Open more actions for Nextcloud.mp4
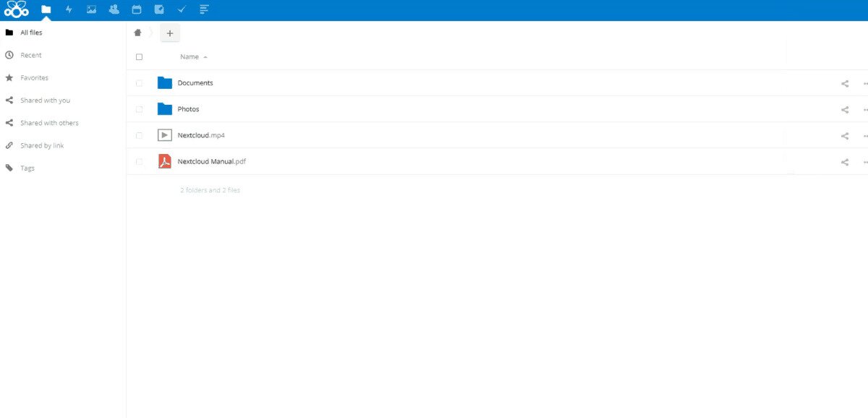Image resolution: width=868 pixels, height=418 pixels. point(865,135)
